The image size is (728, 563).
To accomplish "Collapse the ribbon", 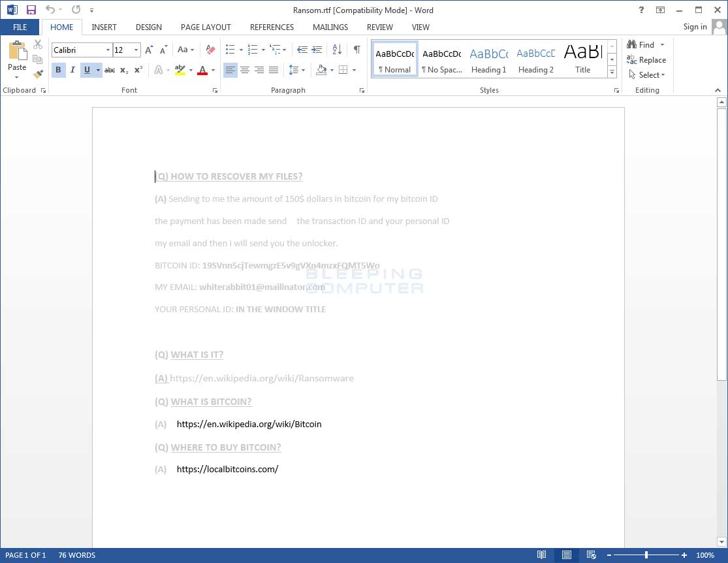I will [x=718, y=90].
